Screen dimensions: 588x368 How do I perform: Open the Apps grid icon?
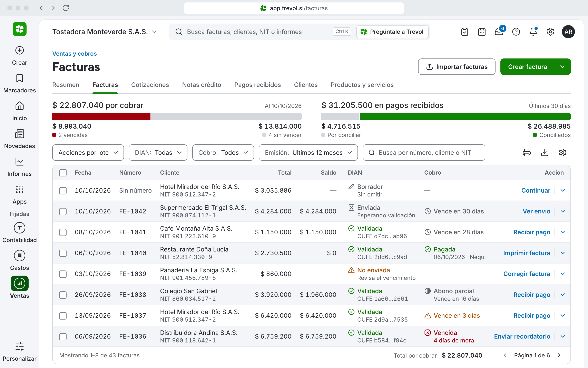(19, 189)
